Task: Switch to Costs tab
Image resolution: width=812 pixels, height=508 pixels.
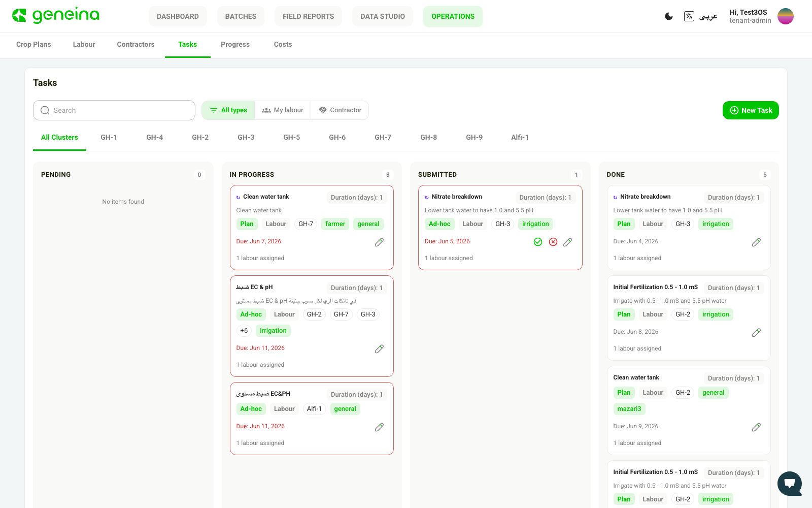Action: 283,45
